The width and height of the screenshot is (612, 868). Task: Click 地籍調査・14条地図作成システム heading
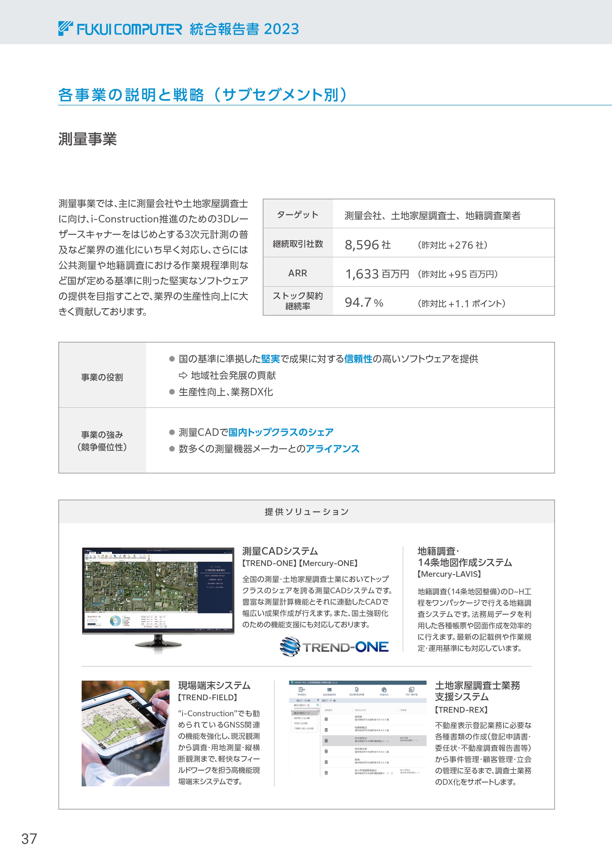(465, 557)
